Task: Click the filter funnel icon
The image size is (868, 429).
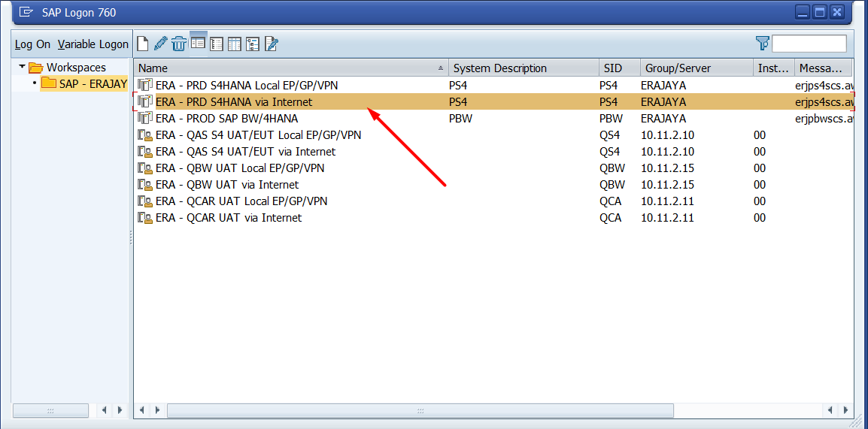Action: [762, 43]
